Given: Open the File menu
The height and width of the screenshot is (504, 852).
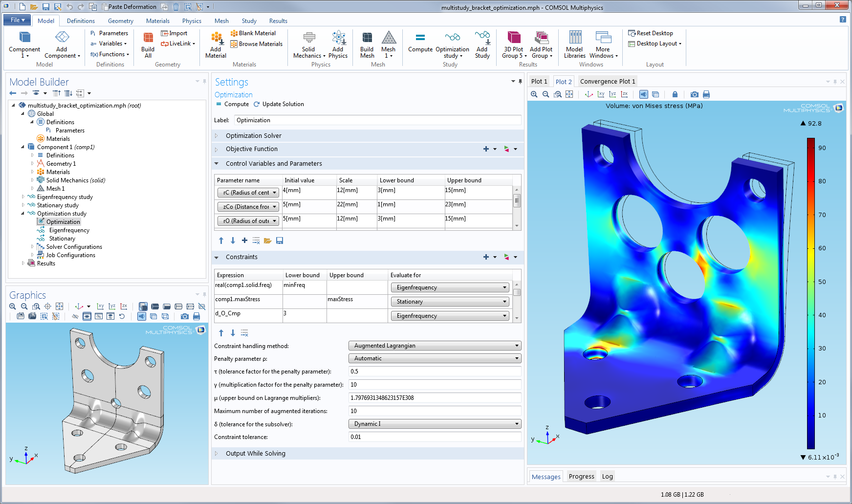Looking at the screenshot, I should 17,20.
